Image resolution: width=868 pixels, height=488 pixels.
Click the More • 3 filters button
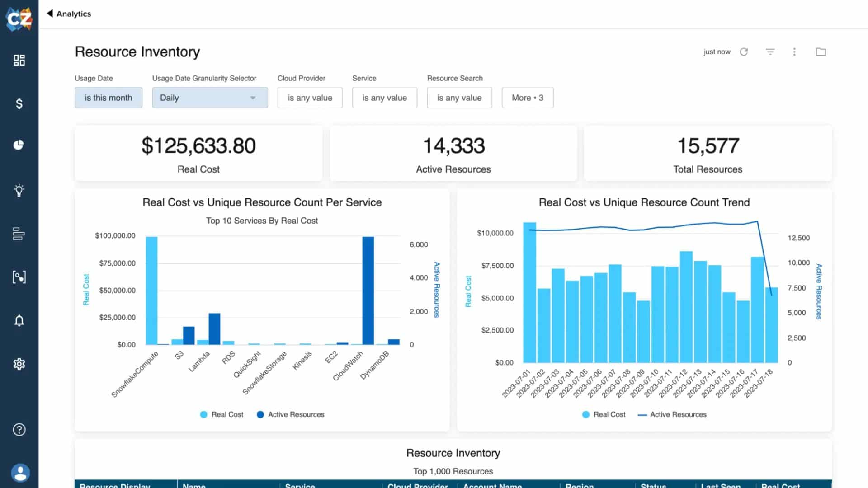click(527, 98)
